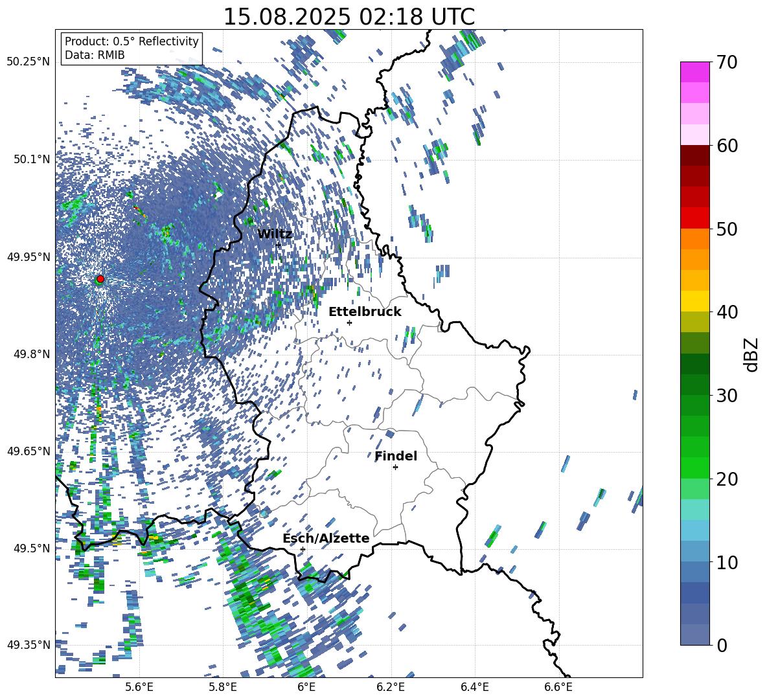767x700 pixels.
Task: Click the Ettelbruck station cross marker
Action: click(x=349, y=322)
